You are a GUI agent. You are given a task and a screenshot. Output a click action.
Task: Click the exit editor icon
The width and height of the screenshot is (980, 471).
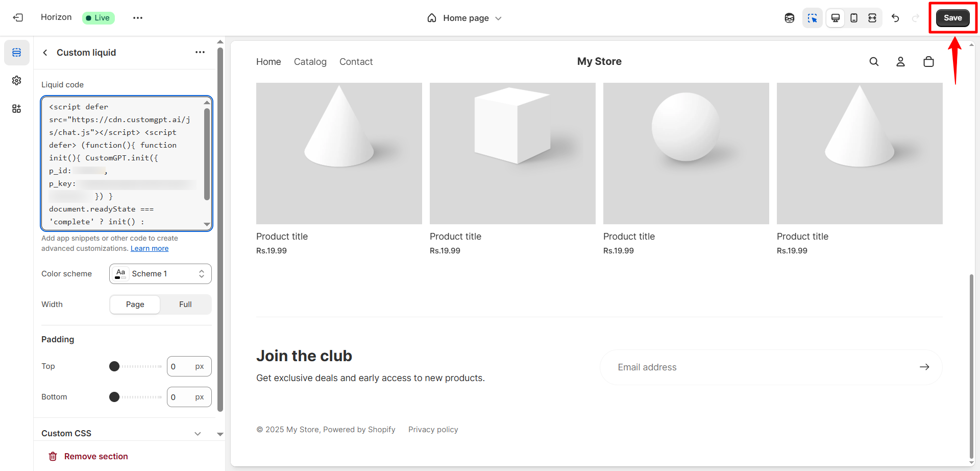click(18, 18)
